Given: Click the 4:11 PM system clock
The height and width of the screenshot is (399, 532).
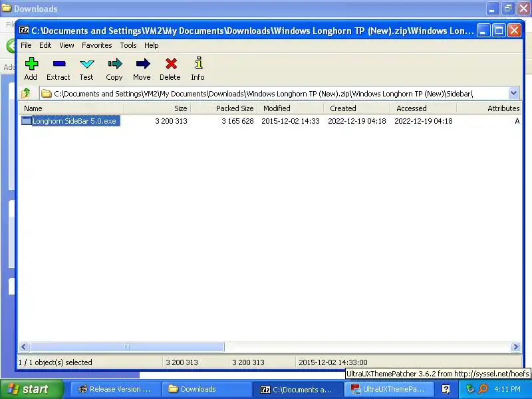Looking at the screenshot, I should pos(507,389).
